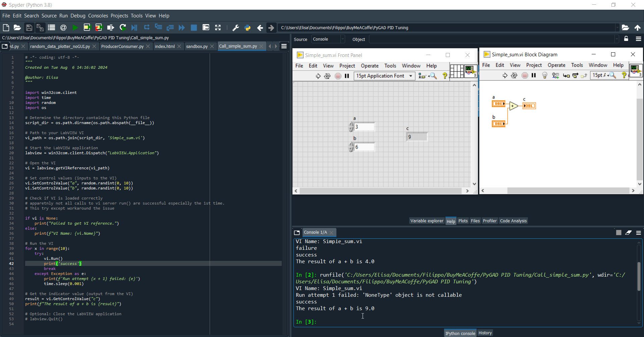The height and width of the screenshot is (337, 644).
Task: Run cell and advance to next
Action: 99,27
